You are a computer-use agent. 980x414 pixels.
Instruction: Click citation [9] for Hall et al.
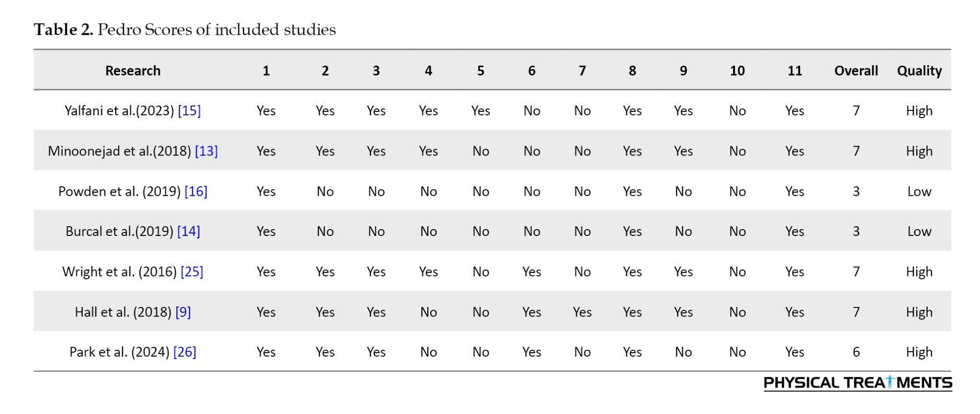pos(183,312)
